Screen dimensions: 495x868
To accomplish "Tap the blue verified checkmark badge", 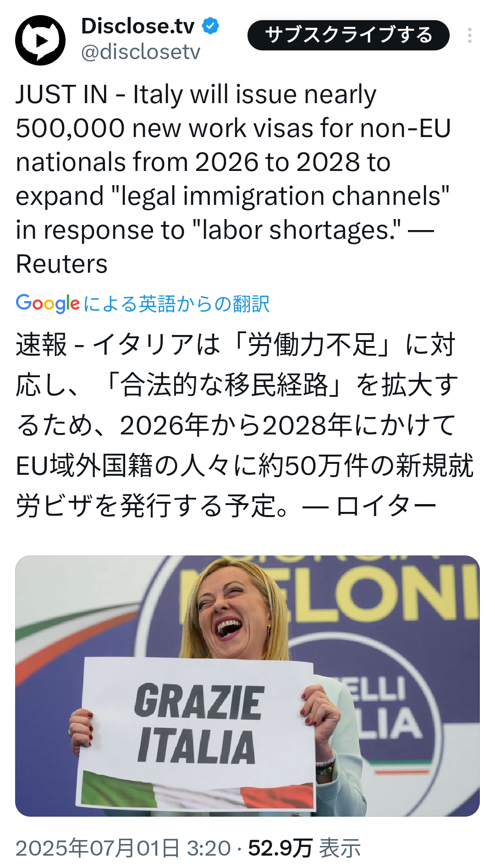I will [x=211, y=26].
